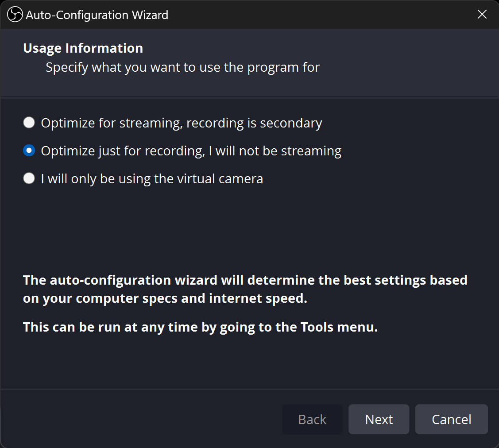Click the "Auto-Configuration Wizard" window title text
The width and height of the screenshot is (499, 448).
(97, 15)
